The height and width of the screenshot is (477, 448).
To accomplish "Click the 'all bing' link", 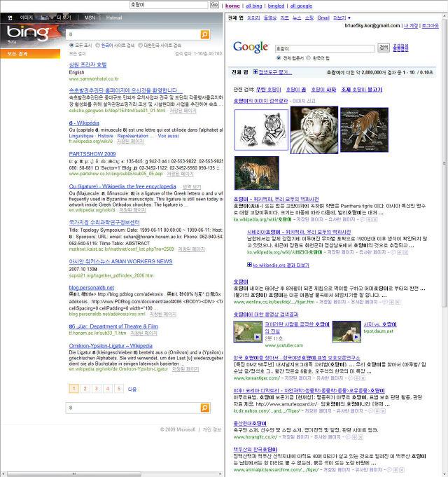I will pos(254,6).
